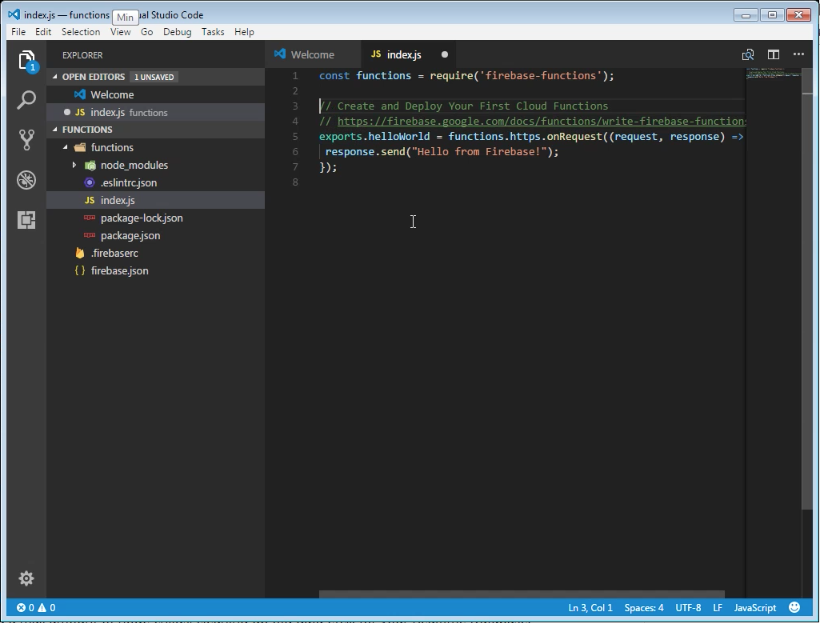Click the minimap code preview
Viewport: 820px width, 623px height.
pos(772,74)
